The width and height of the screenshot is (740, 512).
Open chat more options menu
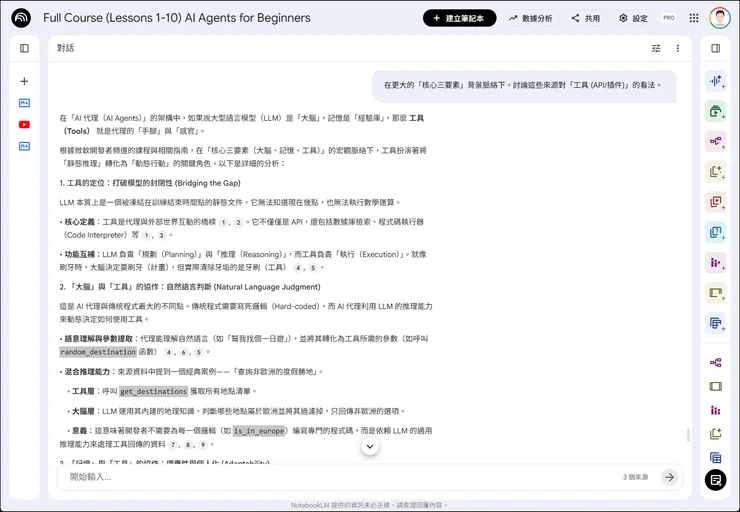tap(678, 48)
